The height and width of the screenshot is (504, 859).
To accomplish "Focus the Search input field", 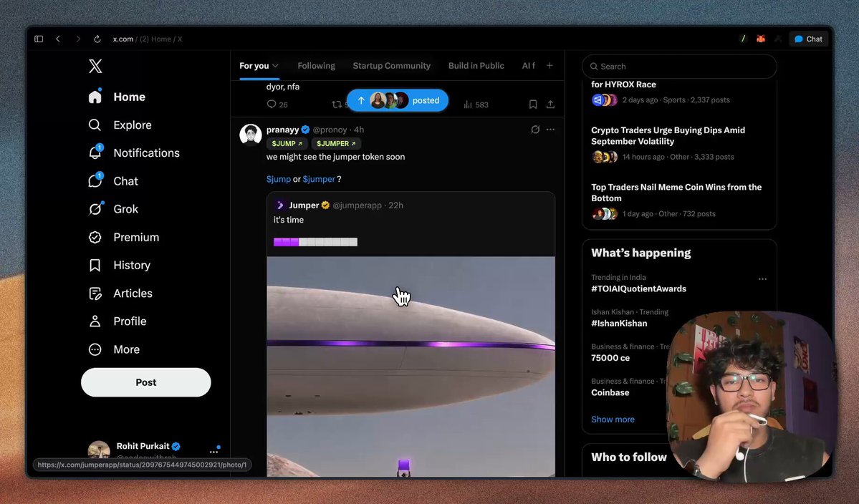I will coord(679,66).
